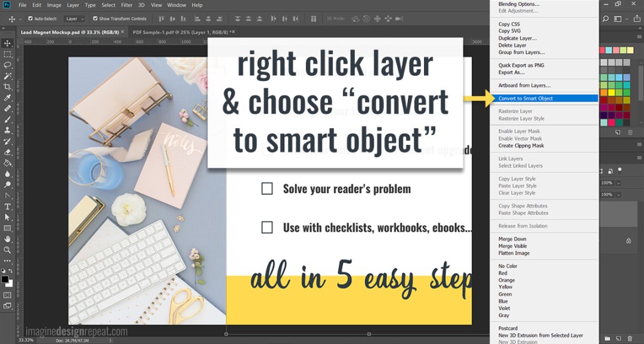Click the Swatches panel vertical scrollbar
This screenshot has width=644, height=344.
click(641, 82)
